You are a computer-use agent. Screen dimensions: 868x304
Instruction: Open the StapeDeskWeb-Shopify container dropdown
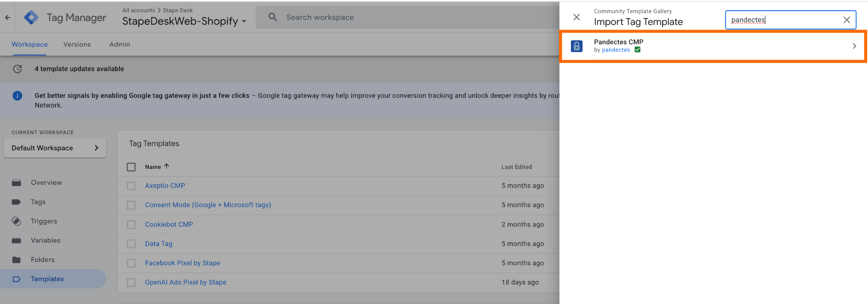click(x=184, y=21)
